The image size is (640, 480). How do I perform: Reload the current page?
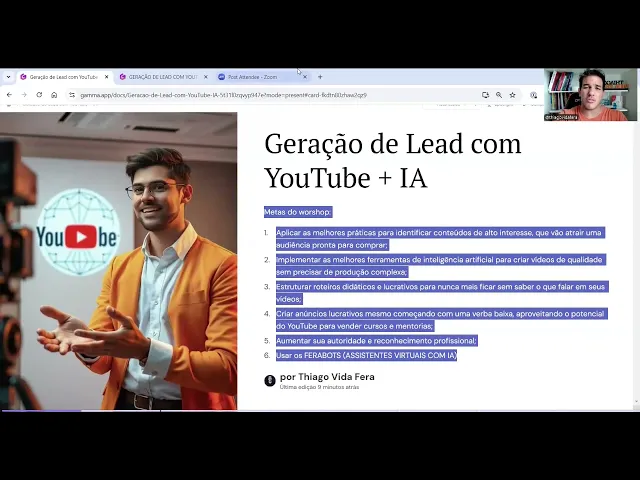click(x=39, y=95)
